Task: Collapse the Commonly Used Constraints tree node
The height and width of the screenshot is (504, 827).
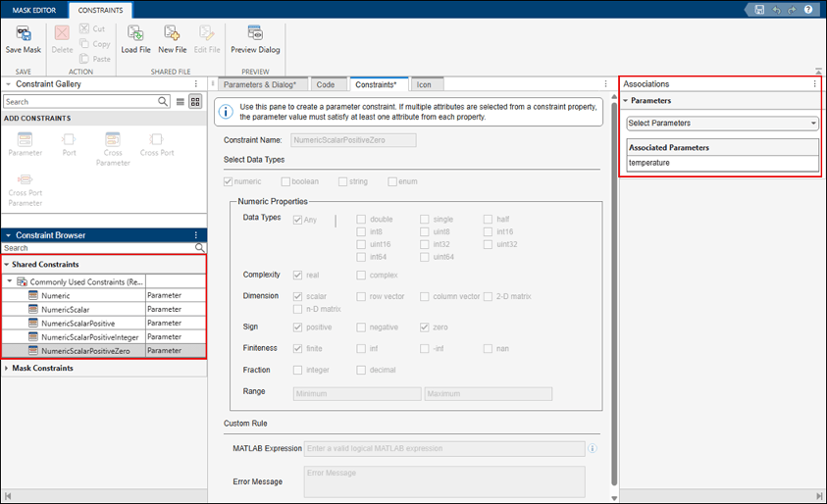Action: [10, 281]
